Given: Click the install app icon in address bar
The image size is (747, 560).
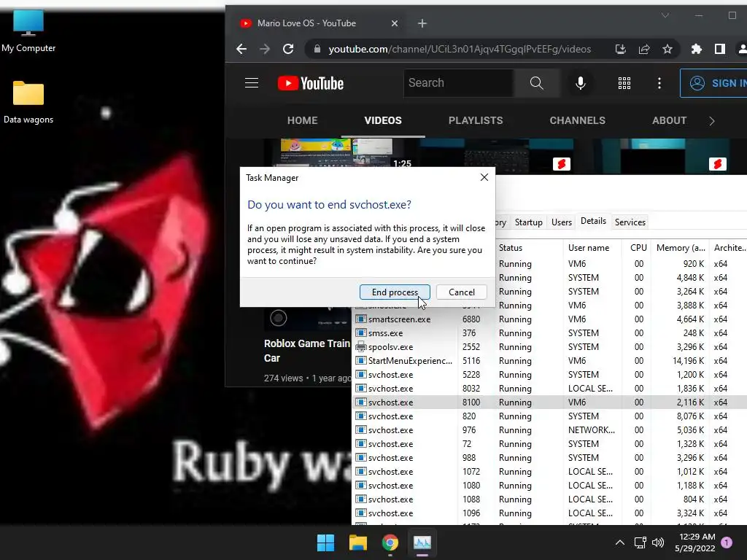Looking at the screenshot, I should click(x=620, y=49).
